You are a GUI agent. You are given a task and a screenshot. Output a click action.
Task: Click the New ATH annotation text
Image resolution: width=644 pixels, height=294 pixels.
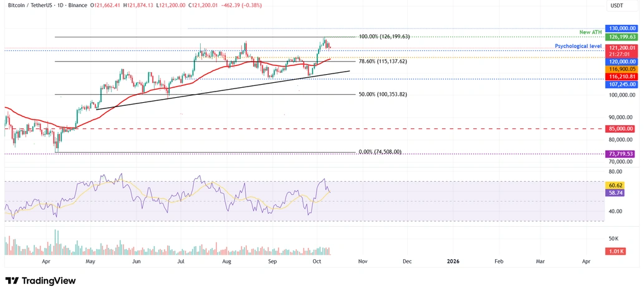[589, 32]
